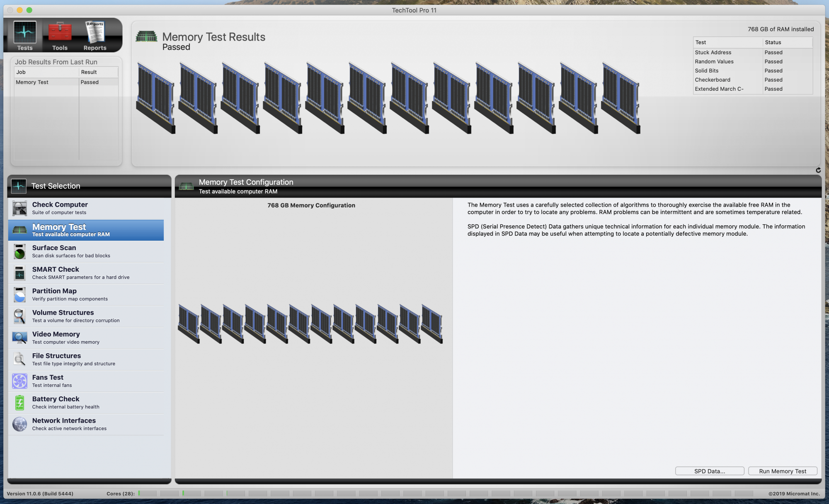Select Fans Test entry
Screen dimensions: 829x504
click(86, 381)
